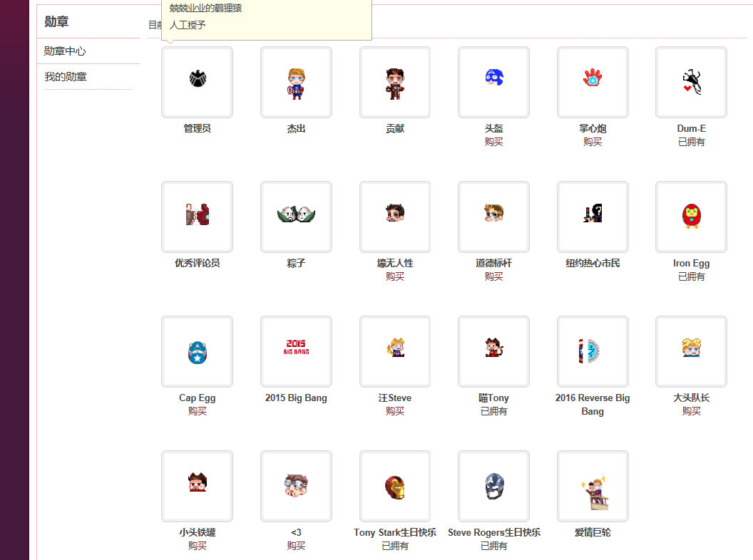Select the 贡献 Tony Stark badge icon
This screenshot has width=753, height=560.
394,81
